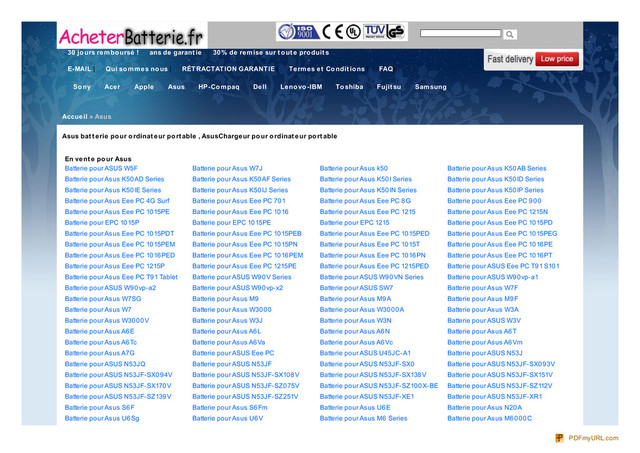Open Batterie pour Asus K50AB Series
The height and width of the screenshot is (453, 640).
click(x=497, y=168)
